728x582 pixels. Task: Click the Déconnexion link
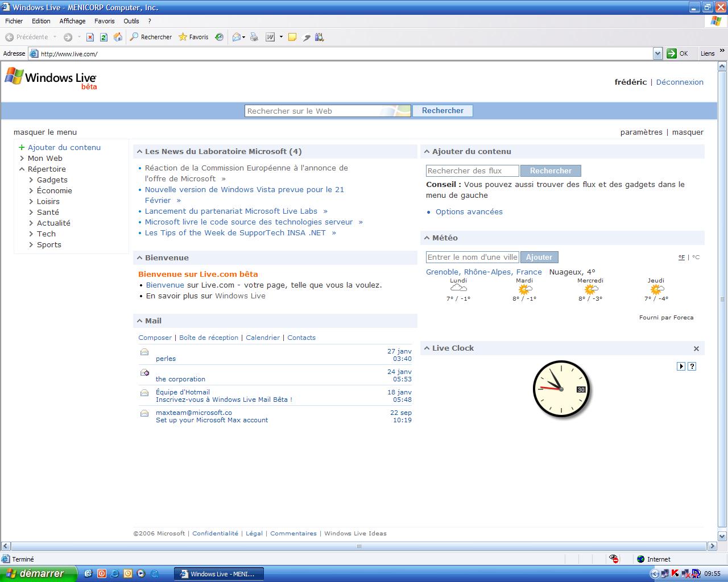click(680, 82)
